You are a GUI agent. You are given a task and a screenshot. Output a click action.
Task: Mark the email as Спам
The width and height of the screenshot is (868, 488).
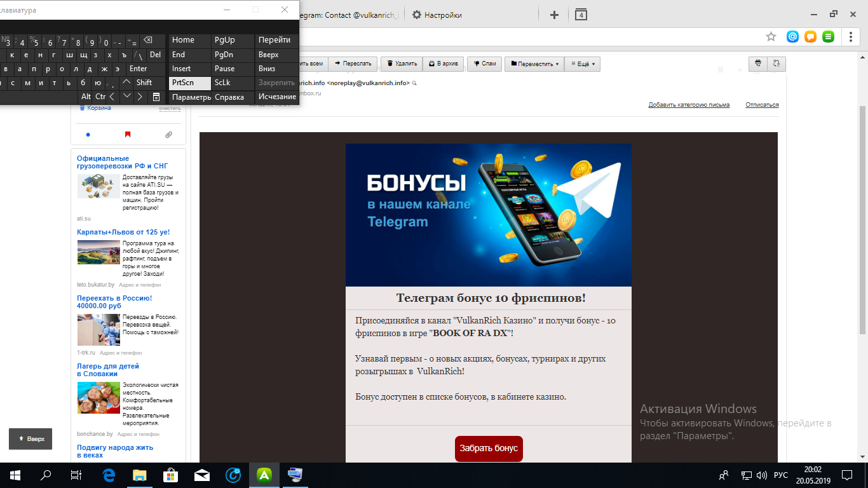coord(485,64)
